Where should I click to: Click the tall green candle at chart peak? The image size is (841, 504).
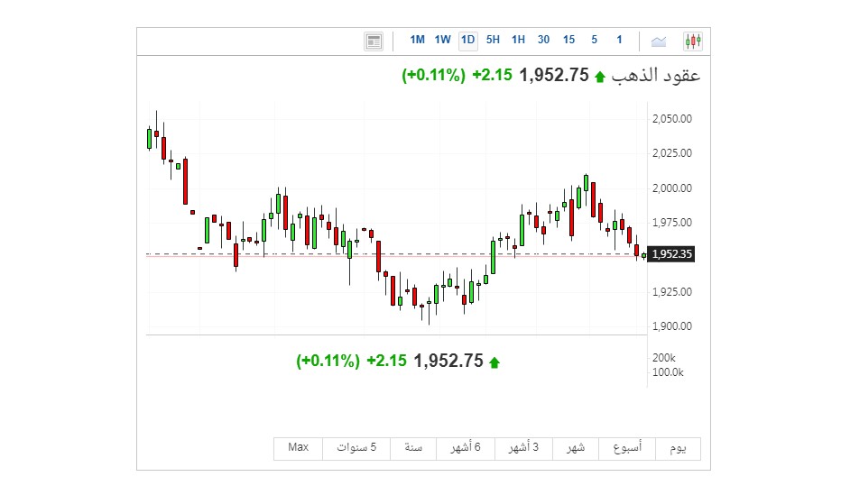(x=586, y=183)
